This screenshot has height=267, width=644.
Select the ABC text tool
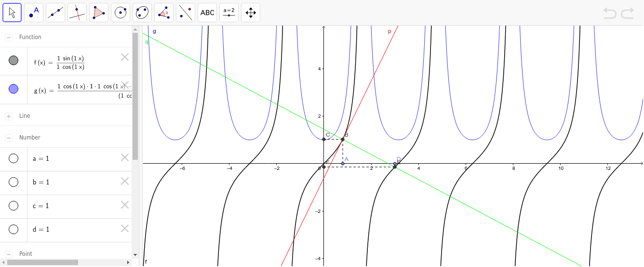click(x=207, y=13)
